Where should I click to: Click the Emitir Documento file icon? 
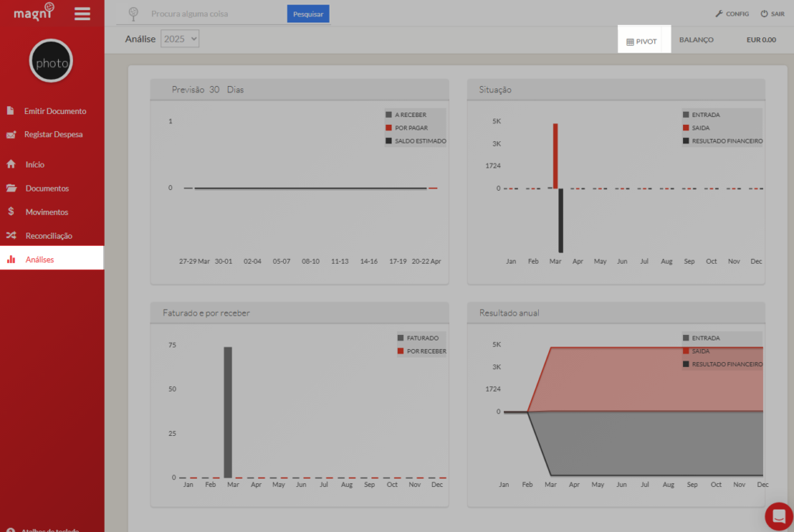11,111
